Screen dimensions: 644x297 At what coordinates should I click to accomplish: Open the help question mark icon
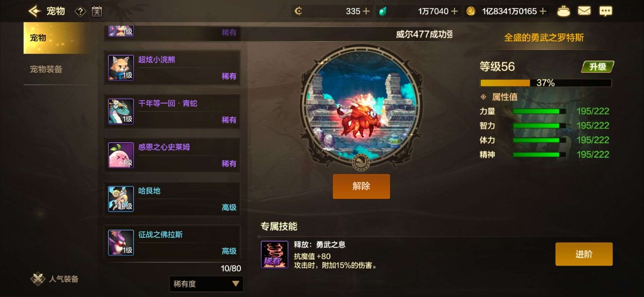click(x=80, y=11)
